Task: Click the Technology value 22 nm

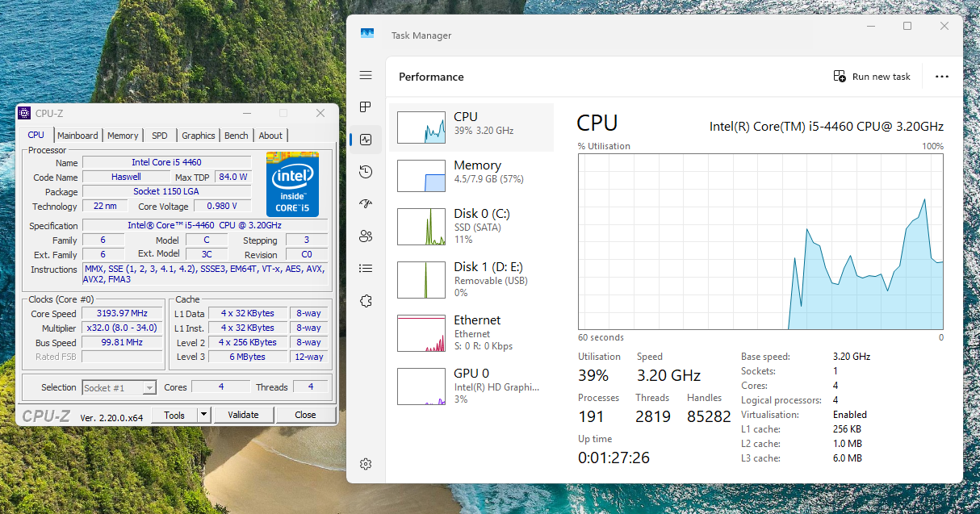Action: (x=105, y=206)
